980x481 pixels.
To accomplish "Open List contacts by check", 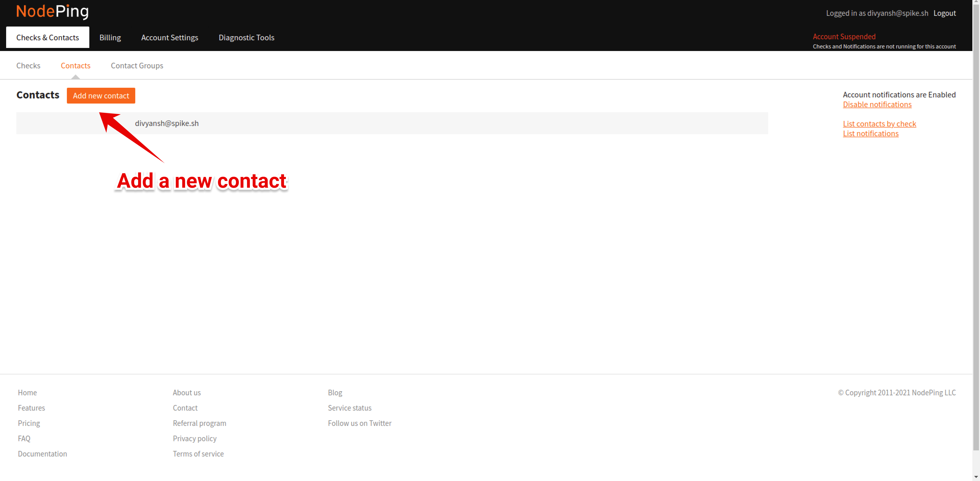I will (879, 124).
